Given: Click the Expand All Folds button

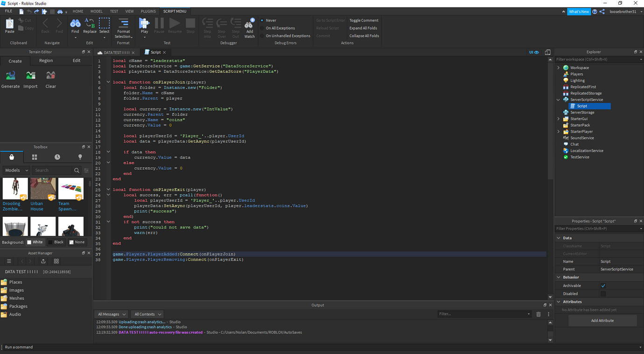Looking at the screenshot, I should coord(363,28).
